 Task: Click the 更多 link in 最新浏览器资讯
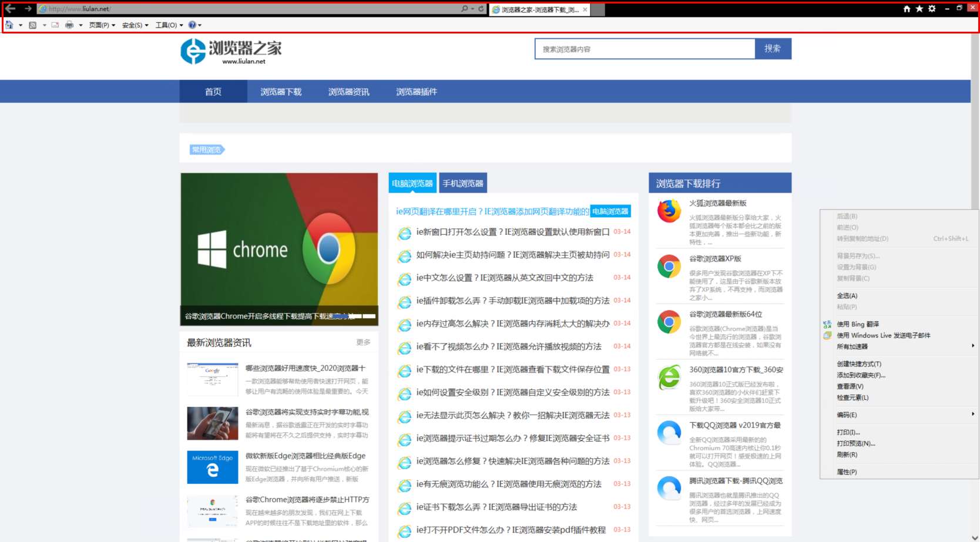(363, 342)
